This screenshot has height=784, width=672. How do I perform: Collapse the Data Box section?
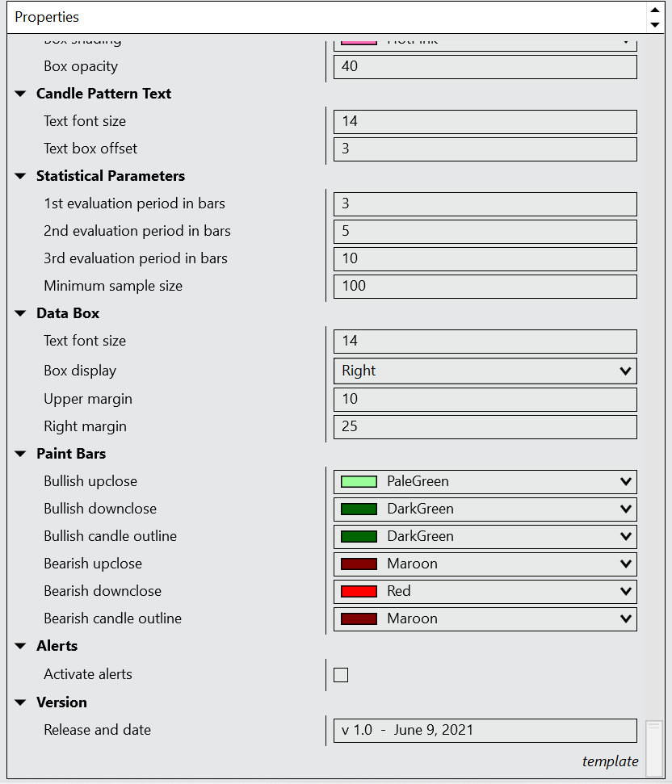(21, 313)
